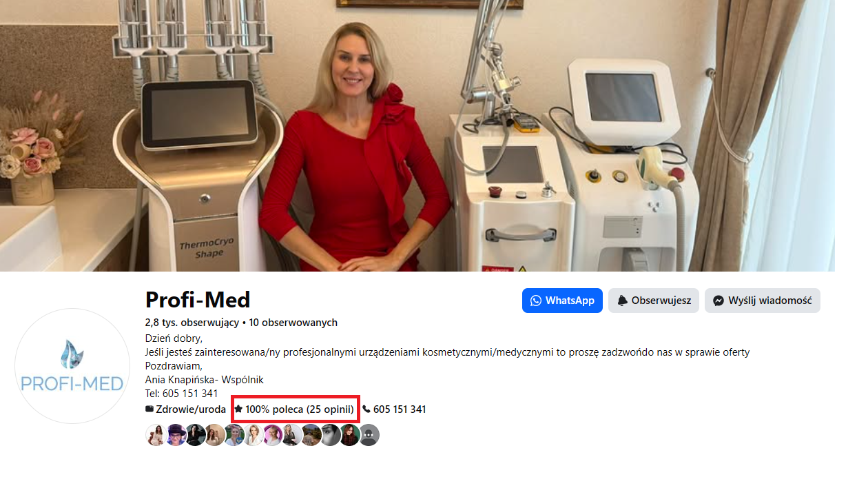Open the cover photo with woman in red
This screenshot has width=868, height=477.
tap(417, 136)
